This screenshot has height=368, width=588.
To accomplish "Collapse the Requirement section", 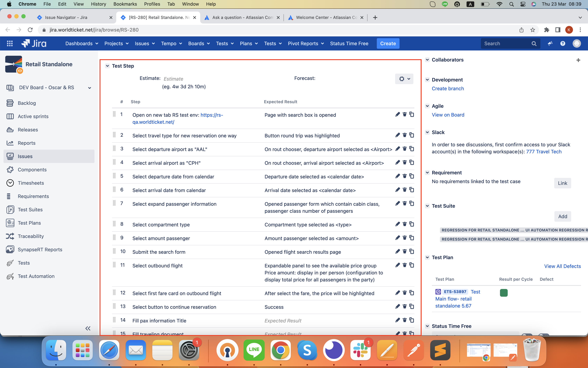I will pyautogui.click(x=427, y=173).
